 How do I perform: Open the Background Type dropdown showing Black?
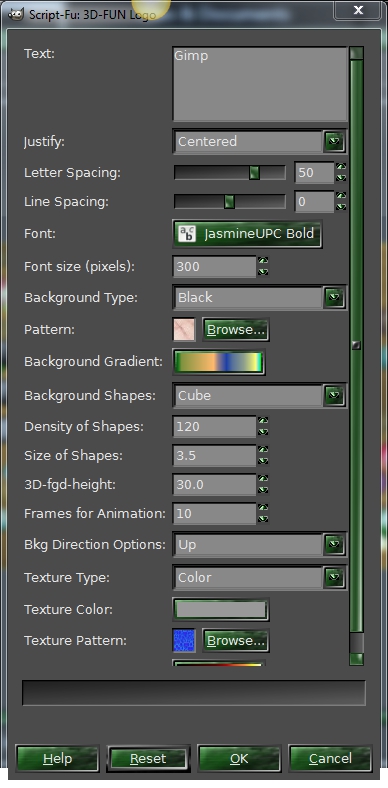(x=259, y=298)
